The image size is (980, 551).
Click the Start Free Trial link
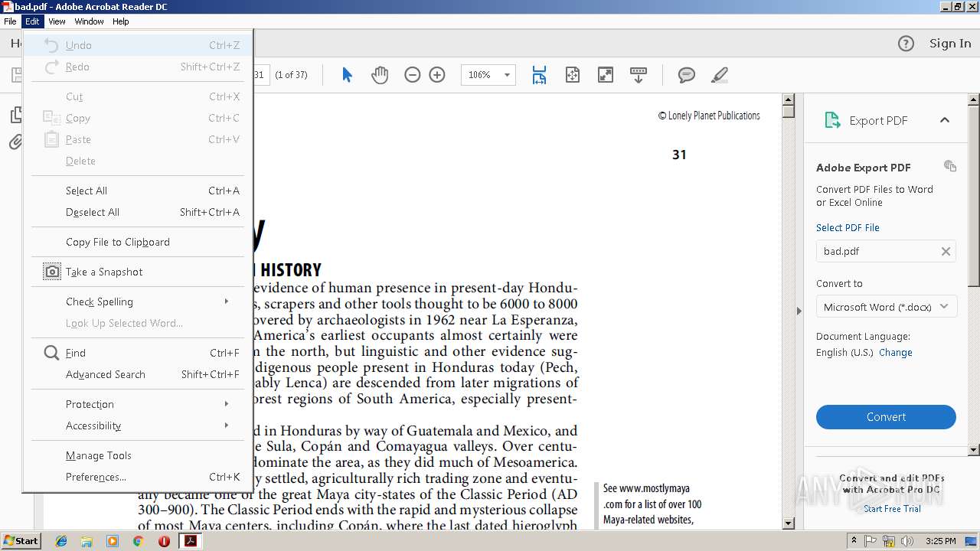pos(892,509)
